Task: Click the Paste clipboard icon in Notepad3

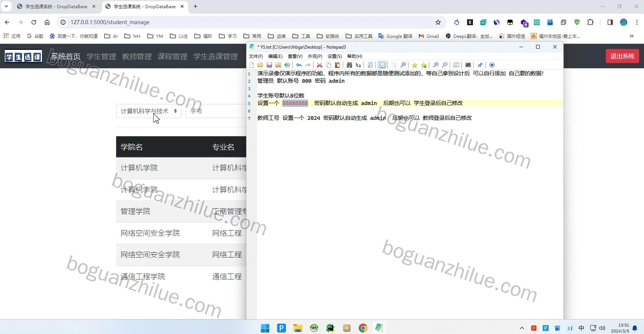Action: point(338,65)
